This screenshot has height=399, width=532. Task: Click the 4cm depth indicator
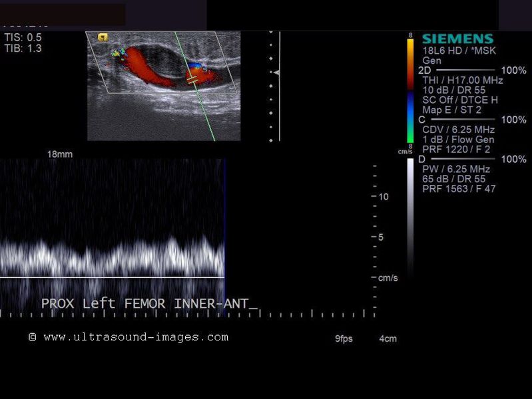[x=388, y=338]
